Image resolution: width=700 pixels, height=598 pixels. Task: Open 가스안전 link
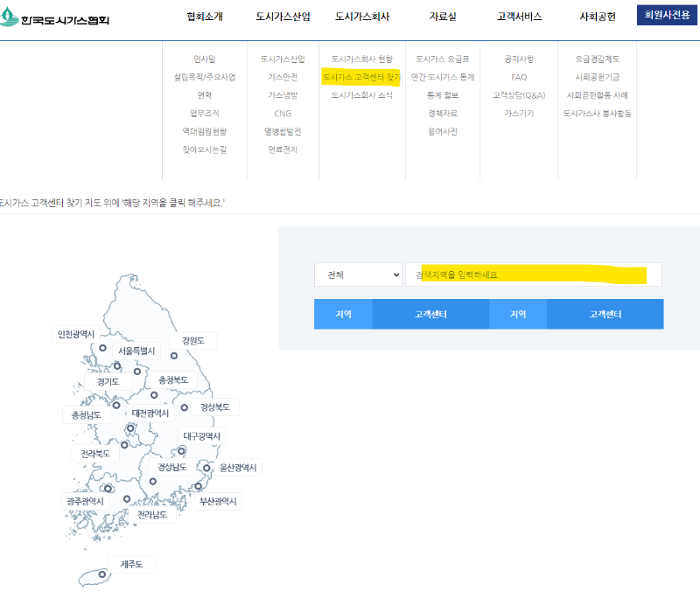(x=283, y=77)
